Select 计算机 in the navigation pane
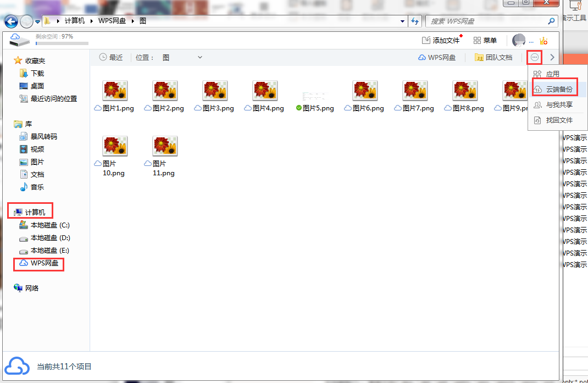Image resolution: width=588 pixels, height=383 pixels. [30, 212]
